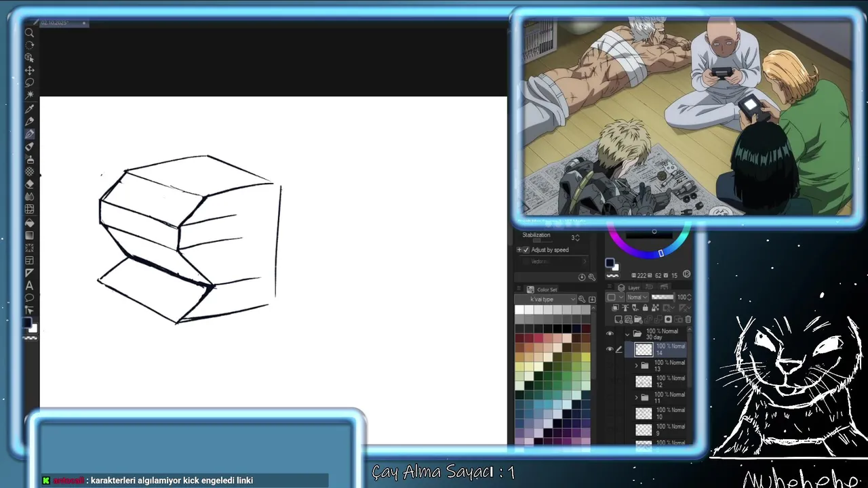This screenshot has height=488, width=868.
Task: Expand layer folder 11
Action: point(636,398)
